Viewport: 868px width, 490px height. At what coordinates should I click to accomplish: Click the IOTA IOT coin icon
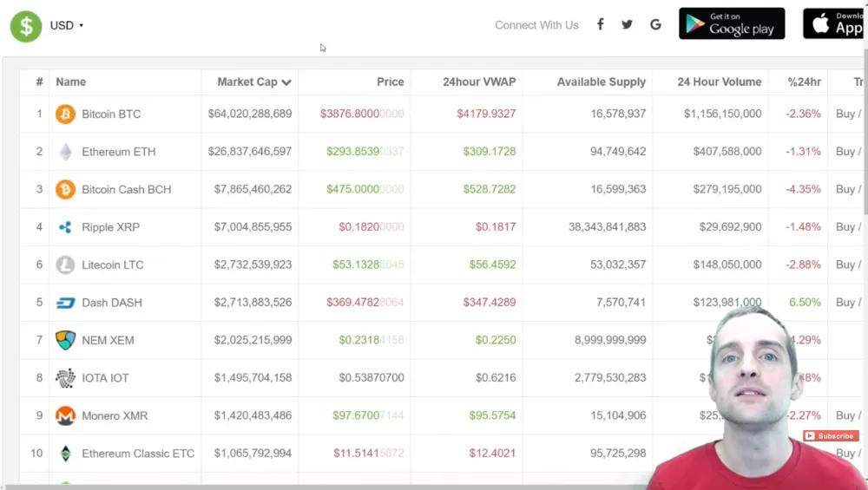click(x=65, y=378)
